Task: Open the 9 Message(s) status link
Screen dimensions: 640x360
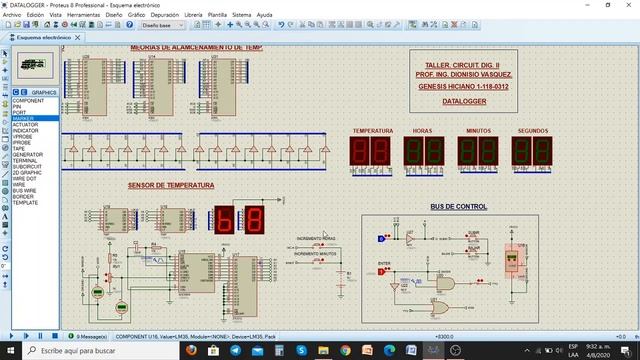Action: click(88, 336)
